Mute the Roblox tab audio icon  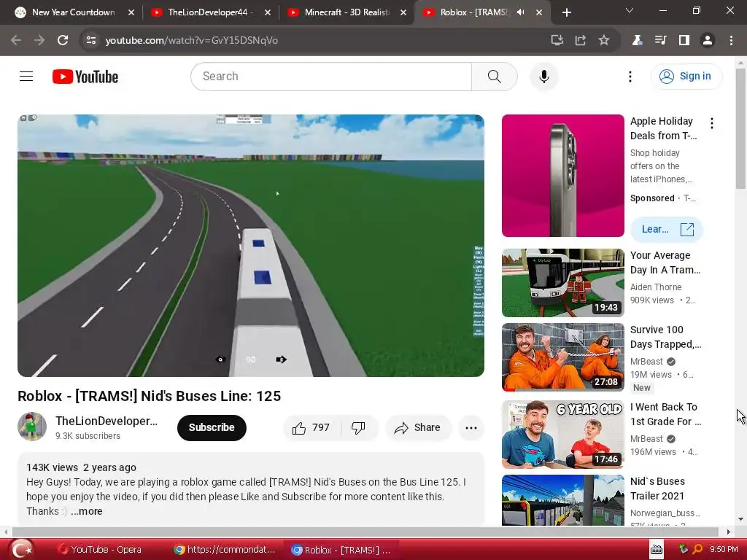click(x=520, y=12)
